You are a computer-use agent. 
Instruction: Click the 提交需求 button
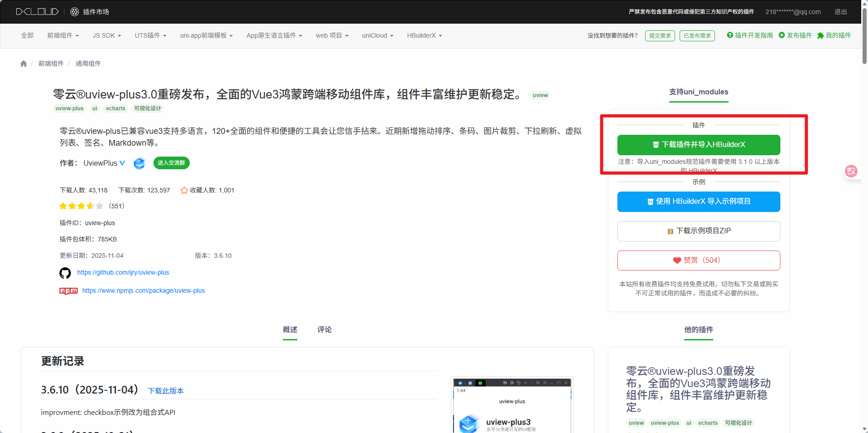point(660,36)
